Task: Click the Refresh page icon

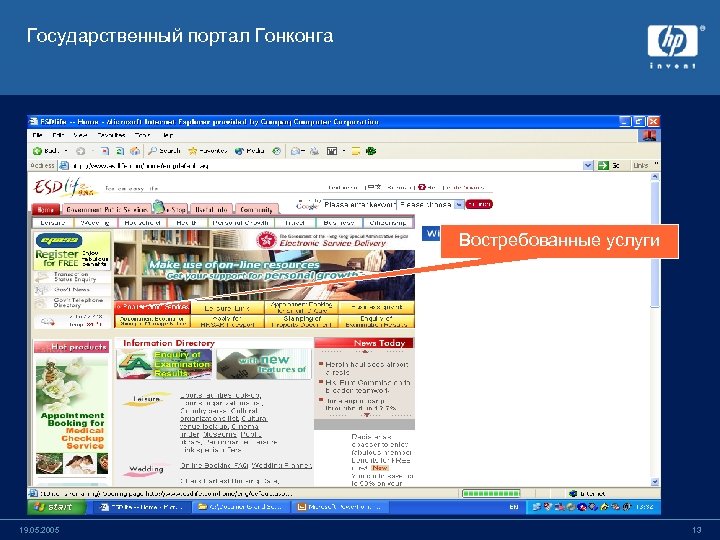Action: pyautogui.click(x=120, y=151)
